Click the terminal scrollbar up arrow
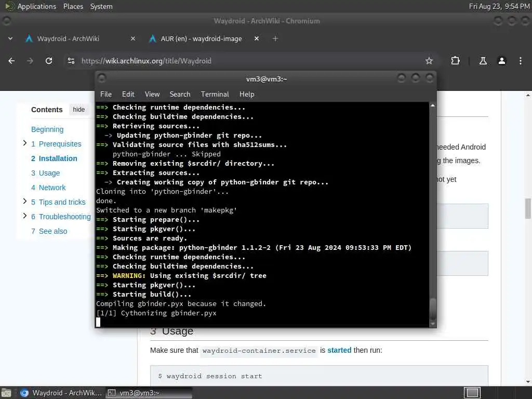This screenshot has width=532, height=399. tap(433, 105)
